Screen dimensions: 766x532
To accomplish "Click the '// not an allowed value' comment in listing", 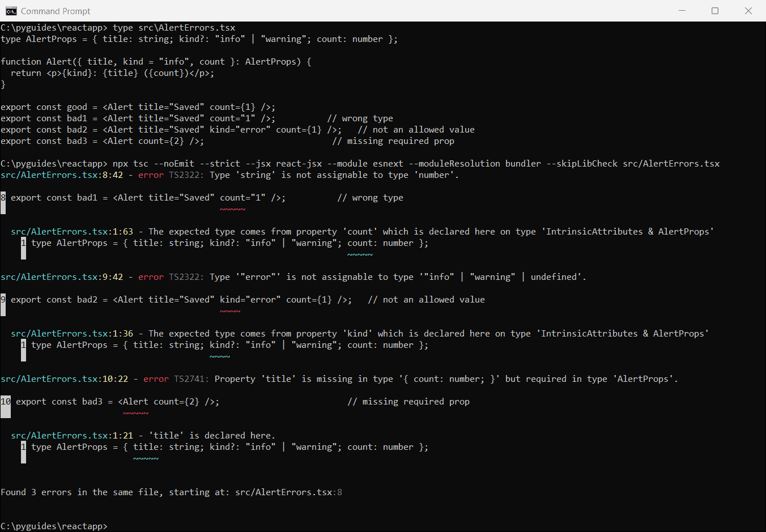I will tap(416, 130).
